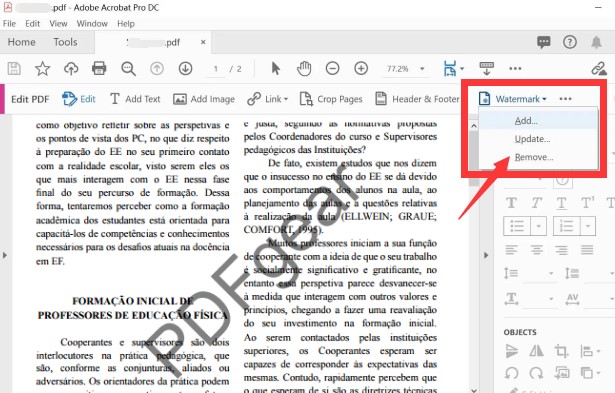Click Add Image
Screen dimensions: 615x393
204,99
